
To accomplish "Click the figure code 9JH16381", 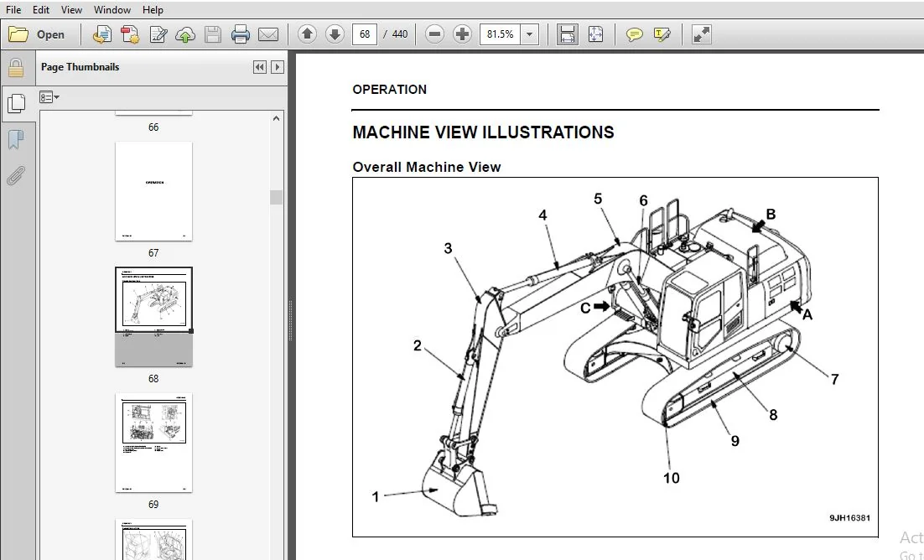I will coord(849,517).
